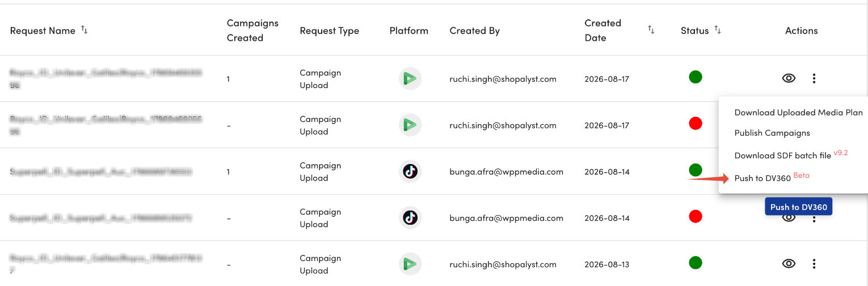Click DV360 platform icon in second row
The height and width of the screenshot is (286, 868).
[410, 125]
